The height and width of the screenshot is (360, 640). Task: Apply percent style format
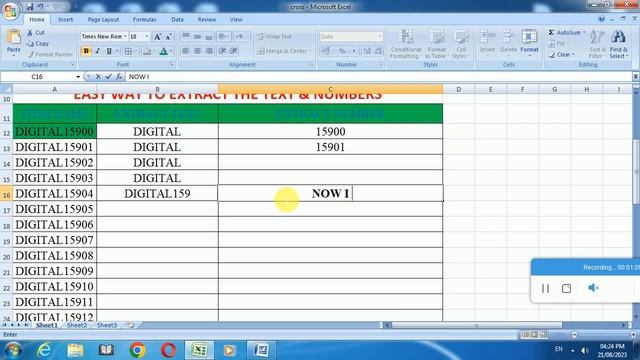pyautogui.click(x=342, y=51)
